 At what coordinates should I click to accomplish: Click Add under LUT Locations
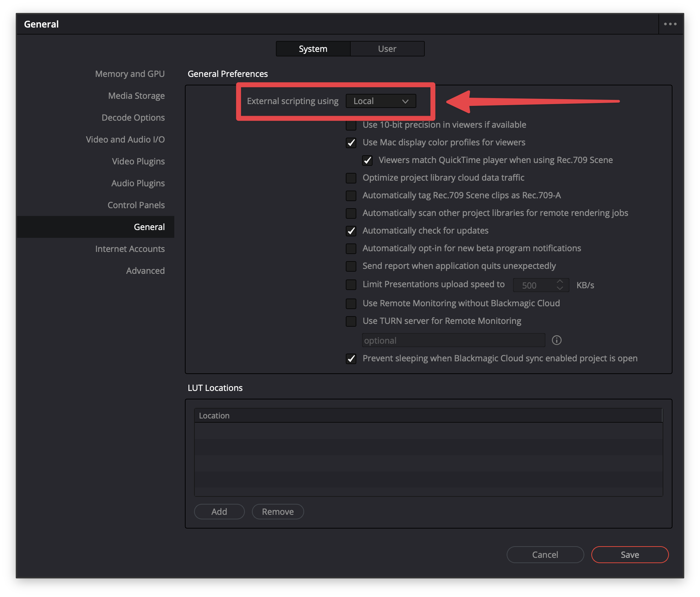click(x=219, y=512)
